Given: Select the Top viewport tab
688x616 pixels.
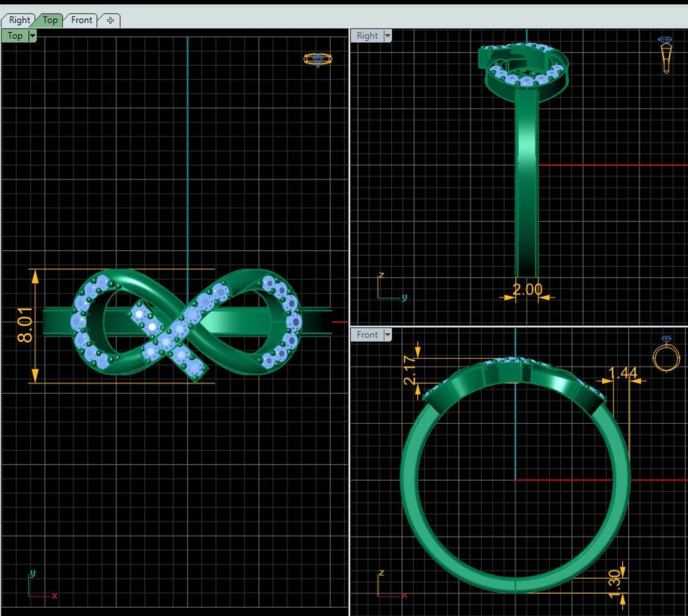Looking at the screenshot, I should click(50, 20).
